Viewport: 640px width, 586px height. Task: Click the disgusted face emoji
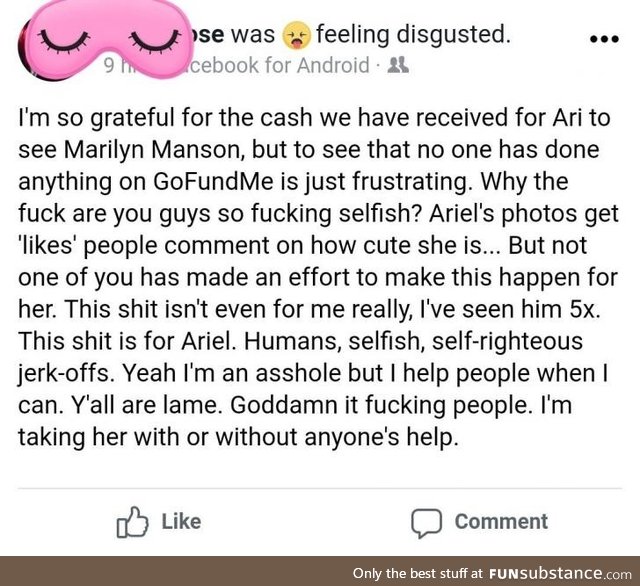(x=296, y=35)
